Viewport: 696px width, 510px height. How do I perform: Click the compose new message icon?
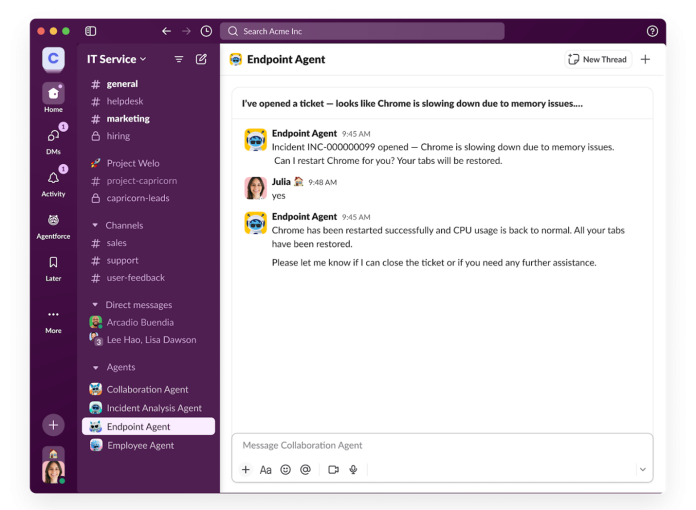(x=201, y=59)
